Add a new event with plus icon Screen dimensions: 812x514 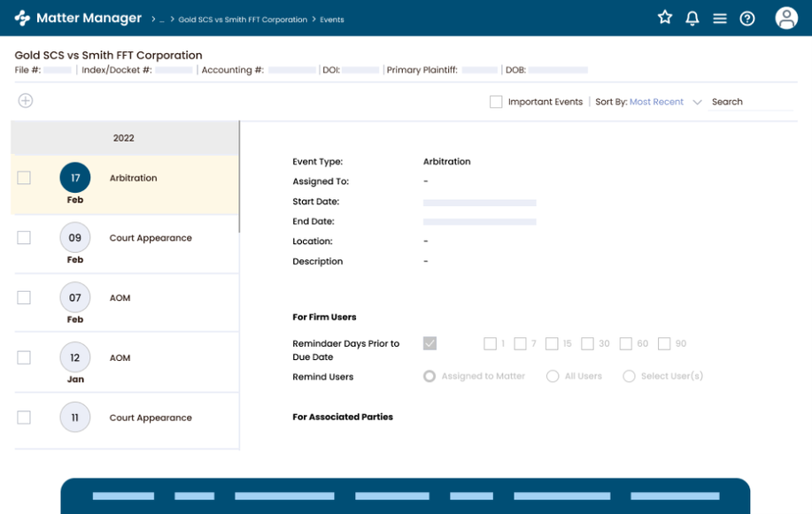click(x=26, y=101)
